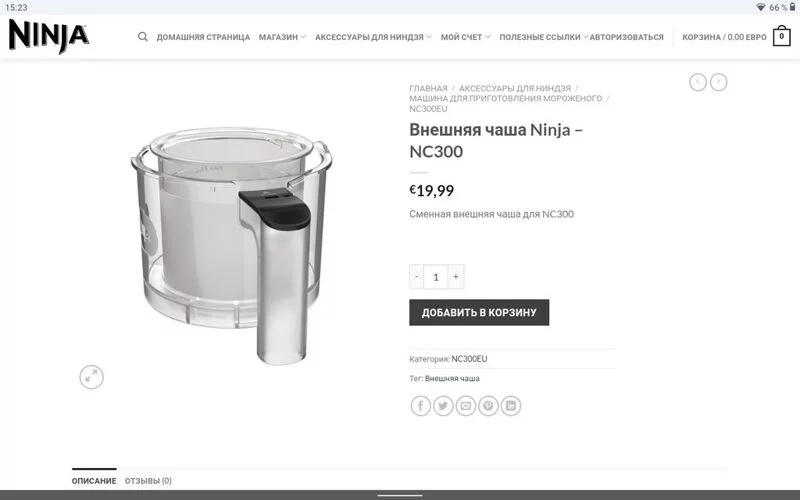Expand the МАГАЗИН dropdown menu
Screen dimensions: 800x500
[282, 37]
